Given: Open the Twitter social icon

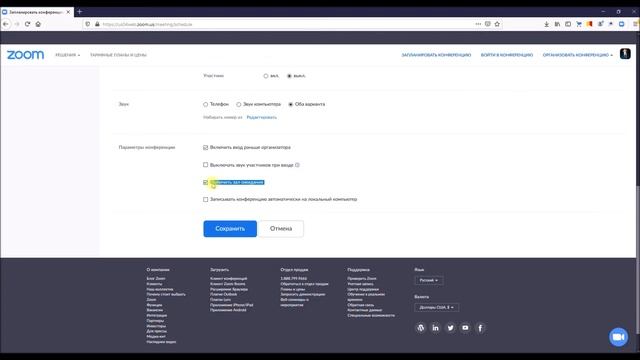Looking at the screenshot, I should (450, 328).
